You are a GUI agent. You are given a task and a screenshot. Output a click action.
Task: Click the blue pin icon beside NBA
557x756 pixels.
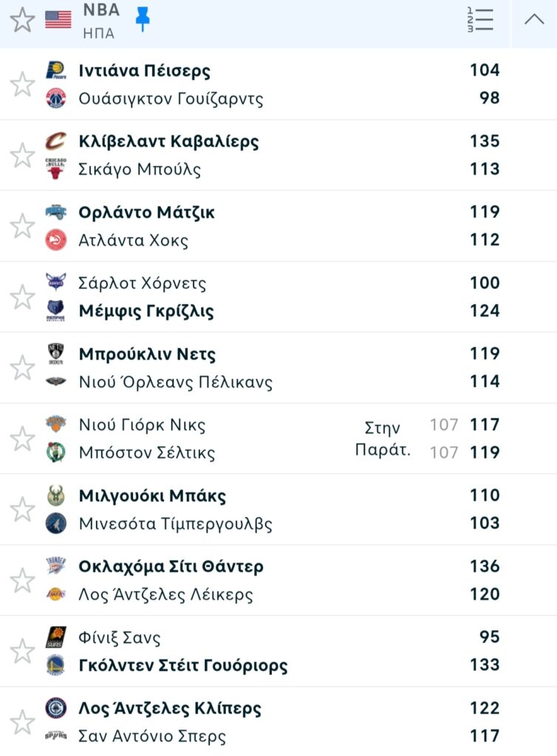pyautogui.click(x=143, y=20)
